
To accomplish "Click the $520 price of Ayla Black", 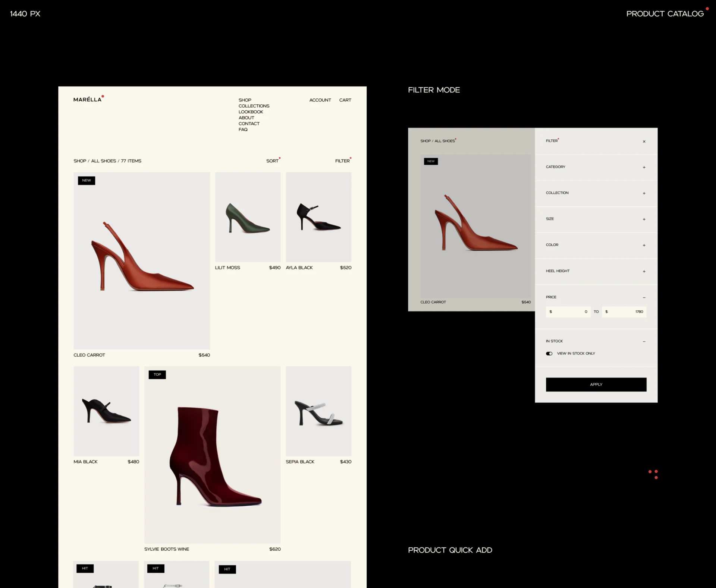I will (x=346, y=268).
